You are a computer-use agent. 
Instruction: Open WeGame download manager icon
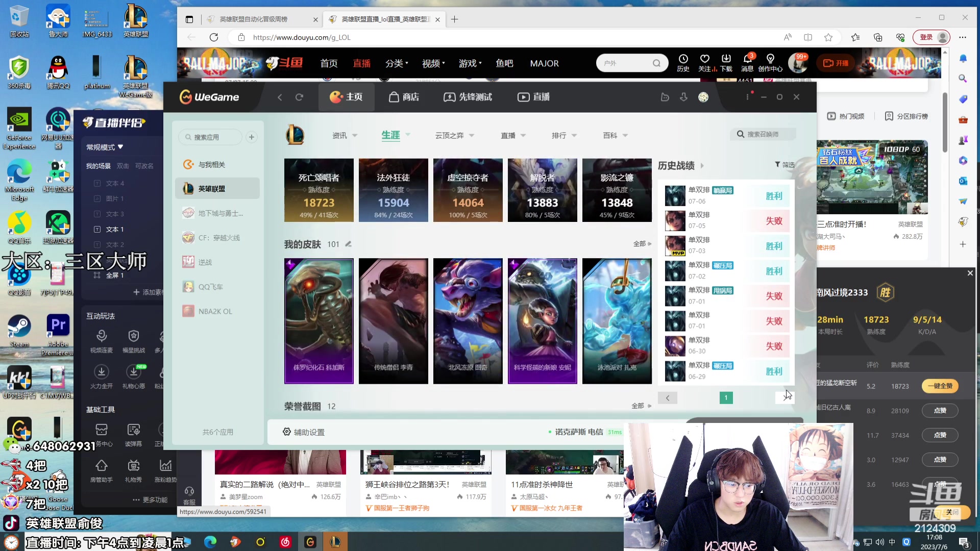point(683,97)
